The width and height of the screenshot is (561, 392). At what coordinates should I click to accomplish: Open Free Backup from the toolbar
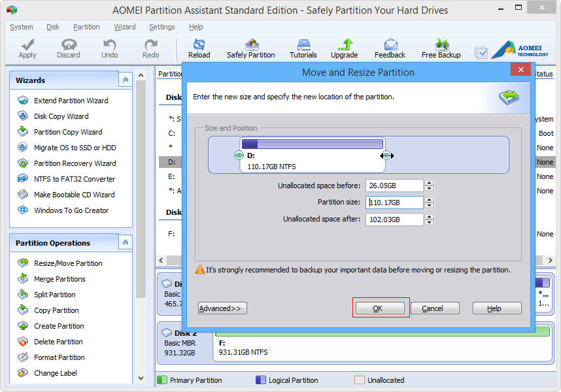[x=441, y=45]
